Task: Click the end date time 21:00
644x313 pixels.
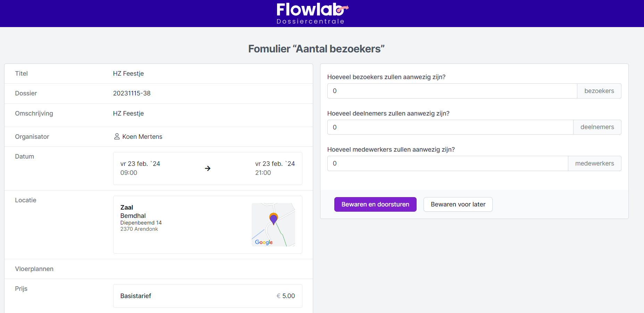Action: click(x=263, y=173)
